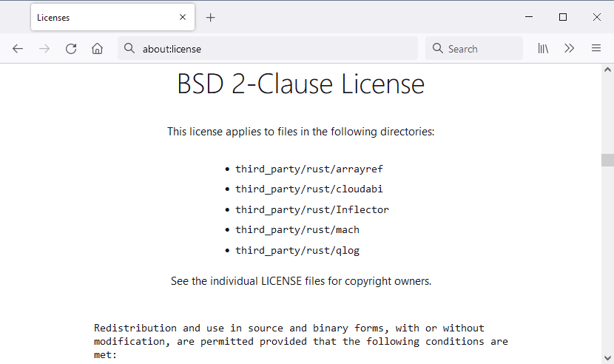Image resolution: width=614 pixels, height=364 pixels.
Task: Open a new tab with plus button
Action: point(211,18)
